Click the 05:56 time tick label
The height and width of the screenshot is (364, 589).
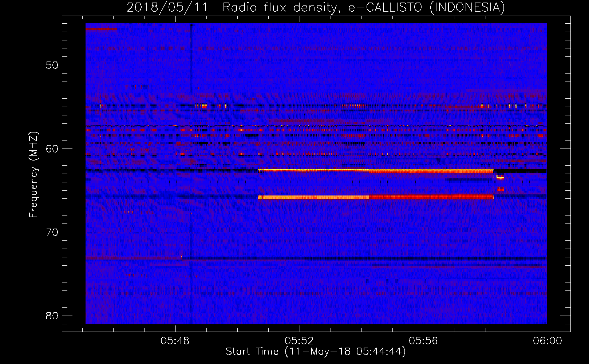[423, 341]
